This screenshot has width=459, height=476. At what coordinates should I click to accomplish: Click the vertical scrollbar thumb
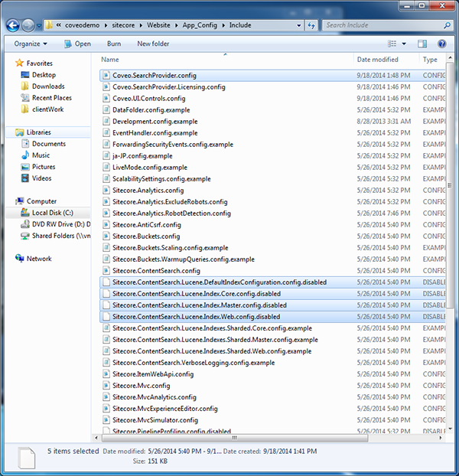tap(450, 185)
